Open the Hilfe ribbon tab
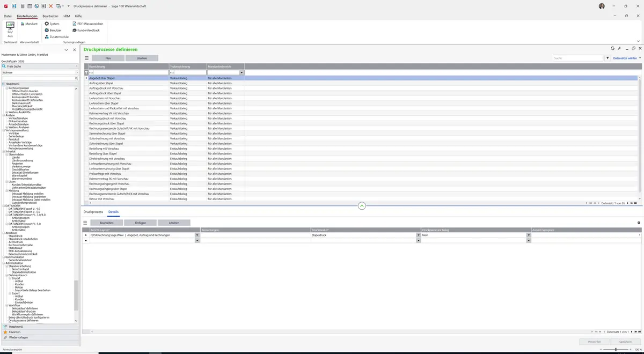 pyautogui.click(x=78, y=16)
